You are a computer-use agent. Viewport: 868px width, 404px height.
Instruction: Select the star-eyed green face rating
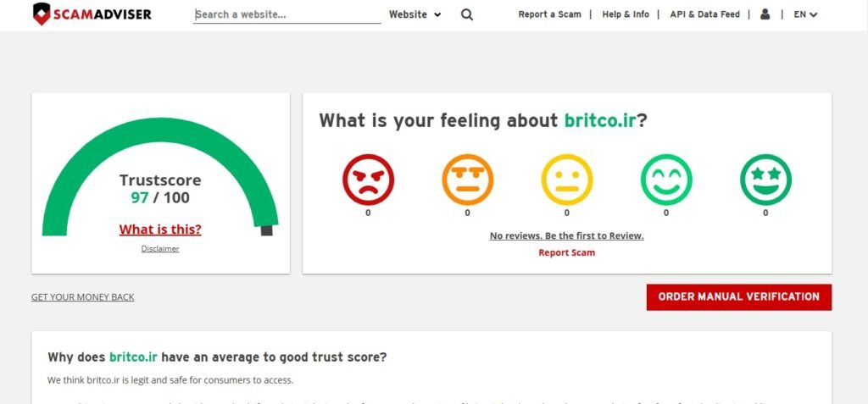click(765, 180)
